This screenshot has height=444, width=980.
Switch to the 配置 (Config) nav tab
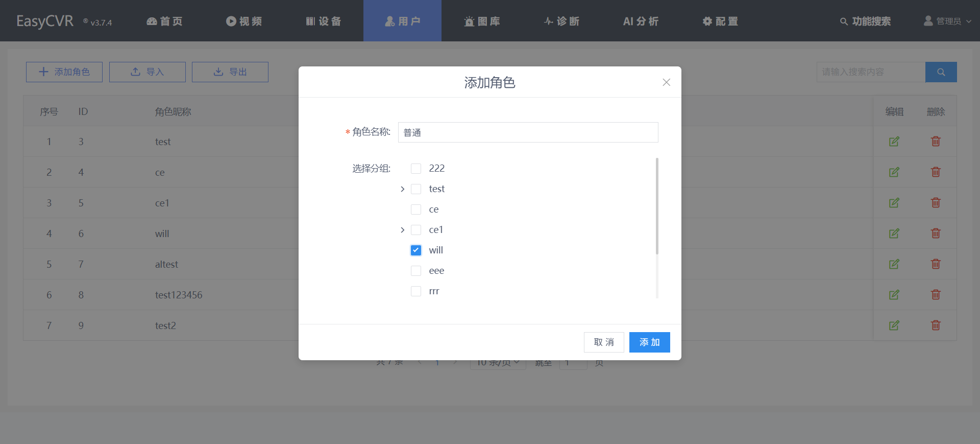click(720, 21)
